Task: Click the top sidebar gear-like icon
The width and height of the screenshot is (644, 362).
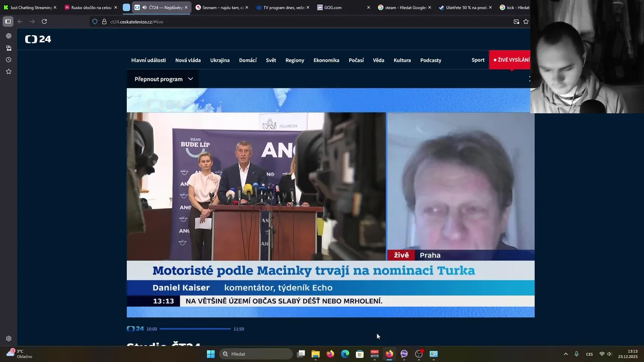Action: (x=9, y=36)
